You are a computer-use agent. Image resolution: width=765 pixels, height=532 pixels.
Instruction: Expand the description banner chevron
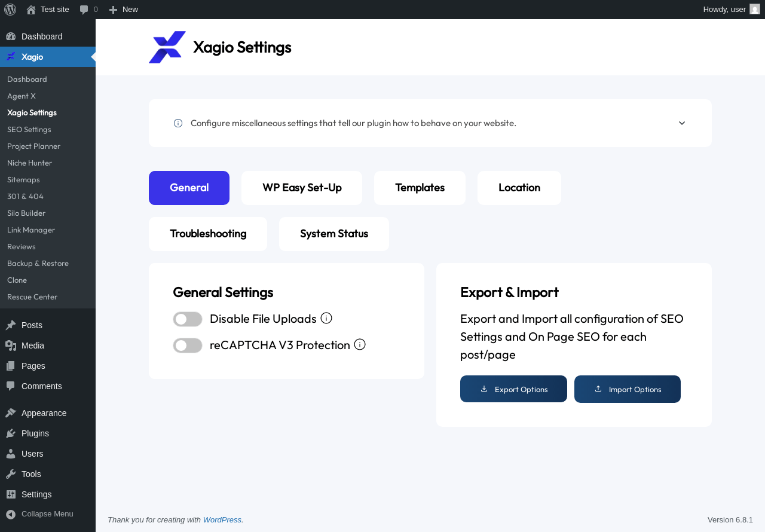click(x=682, y=123)
